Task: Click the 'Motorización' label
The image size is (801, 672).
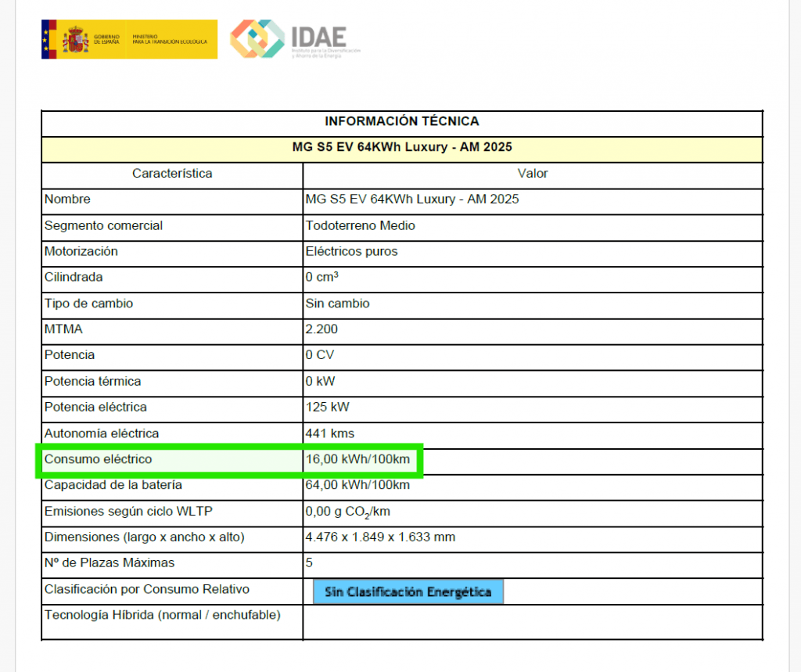Action: 81,251
